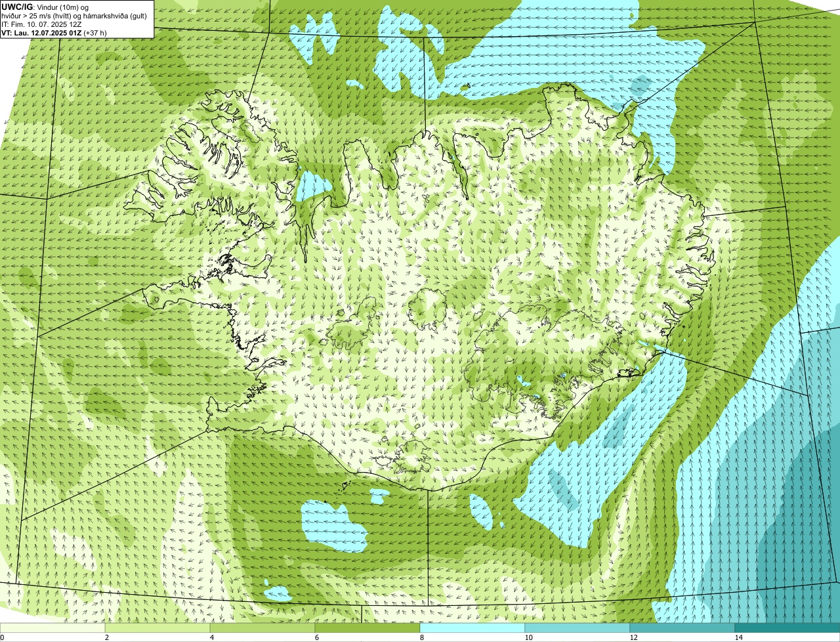Click the scale label '6'
840x642 pixels.
pyautogui.click(x=317, y=637)
